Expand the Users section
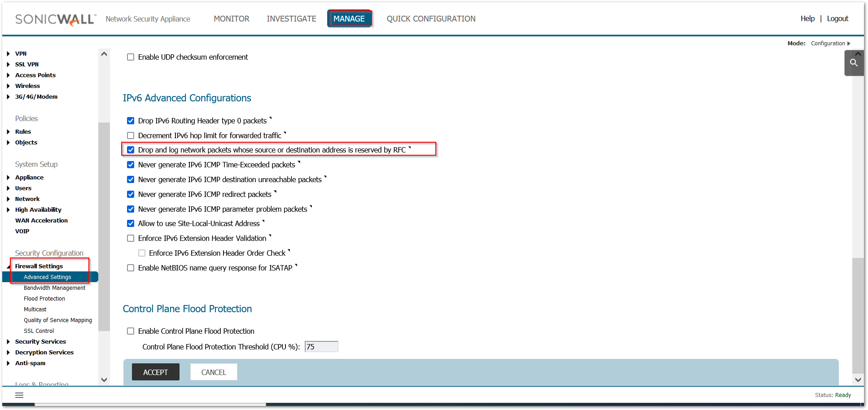The width and height of the screenshot is (868, 410). tap(9, 188)
